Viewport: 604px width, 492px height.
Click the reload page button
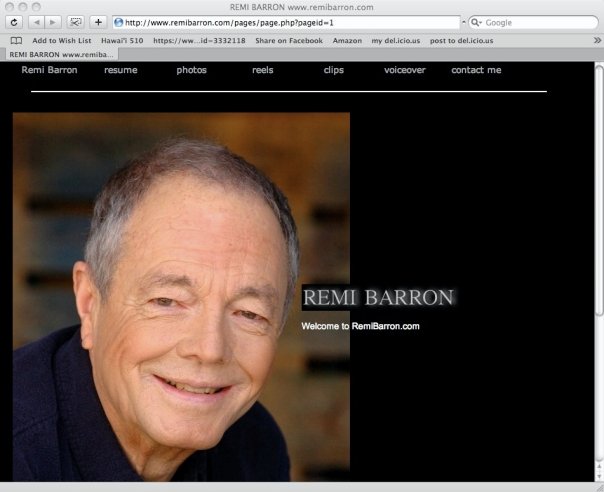(15, 22)
